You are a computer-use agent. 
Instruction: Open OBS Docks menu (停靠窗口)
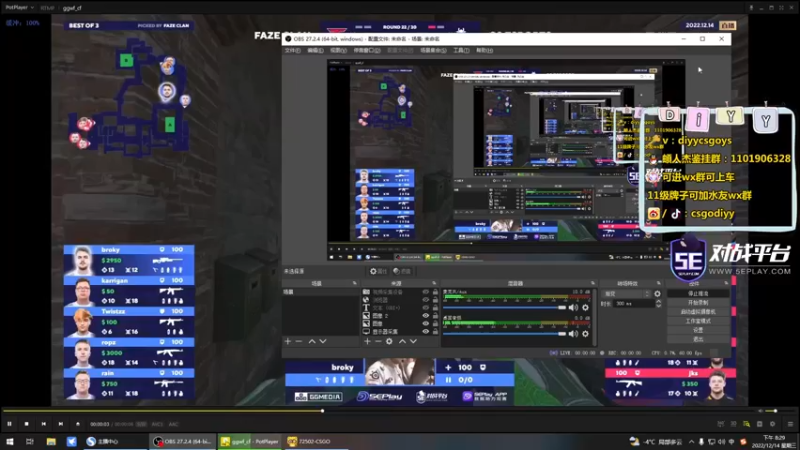click(367, 51)
